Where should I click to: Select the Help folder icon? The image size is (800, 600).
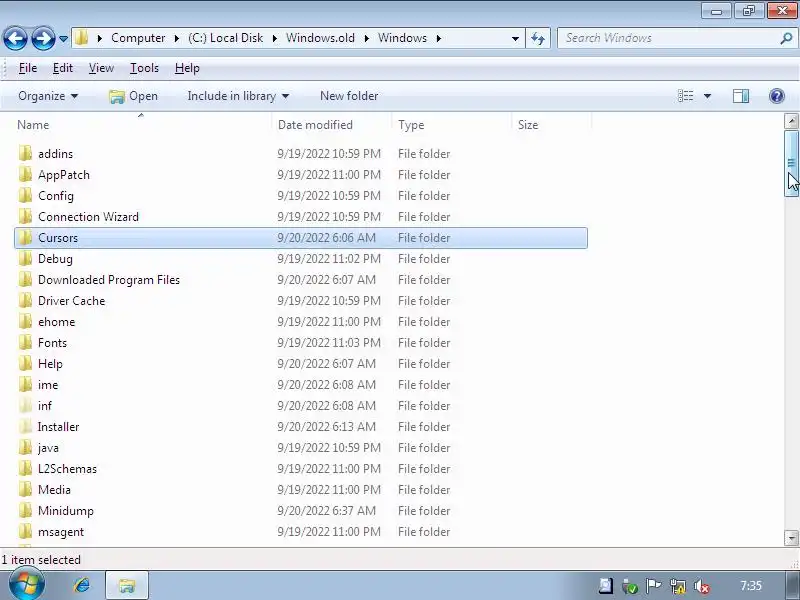coord(25,363)
